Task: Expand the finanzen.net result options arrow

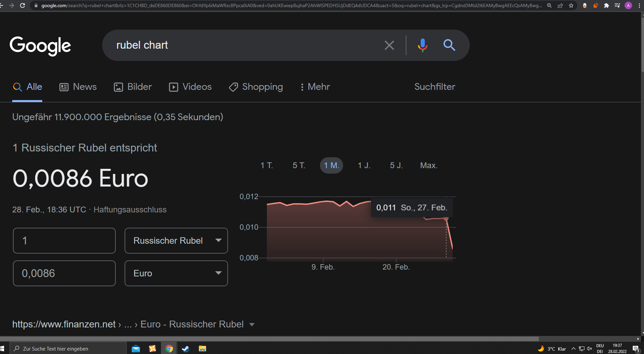Action: tap(252, 325)
